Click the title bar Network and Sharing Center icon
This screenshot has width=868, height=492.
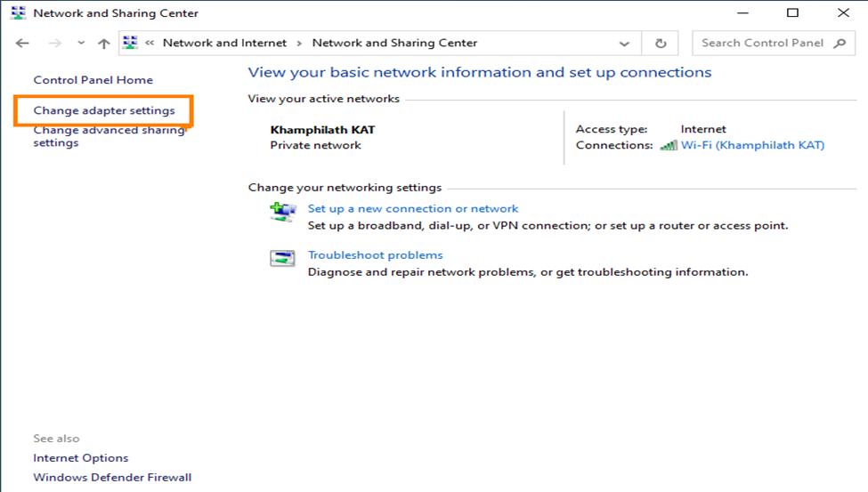(x=18, y=13)
